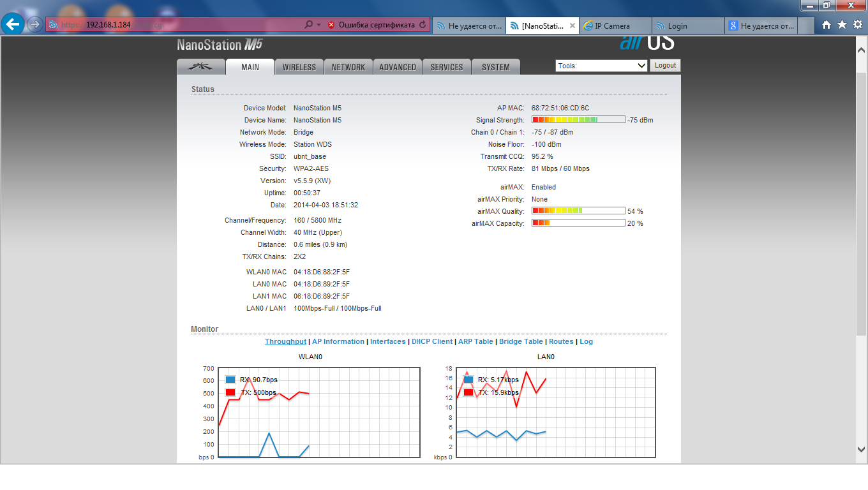Switch to the Login tab
This screenshot has width=868, height=490.
point(689,26)
